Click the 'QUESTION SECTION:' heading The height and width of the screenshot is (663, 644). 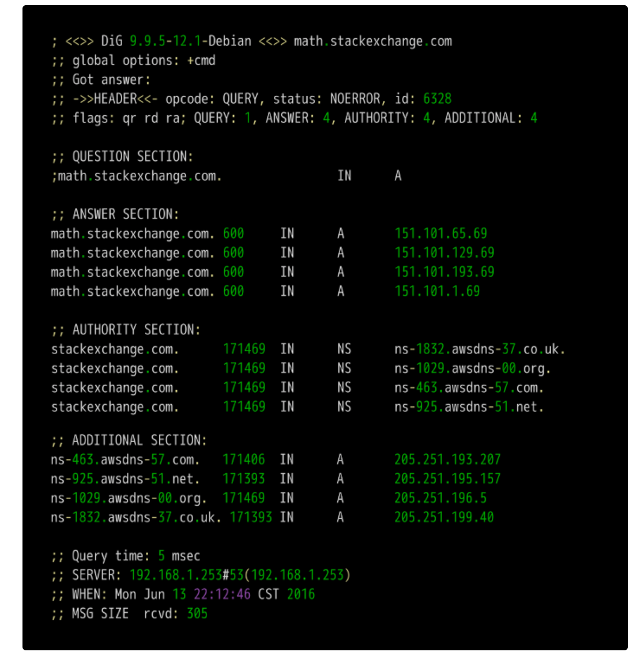pyautogui.click(x=122, y=156)
